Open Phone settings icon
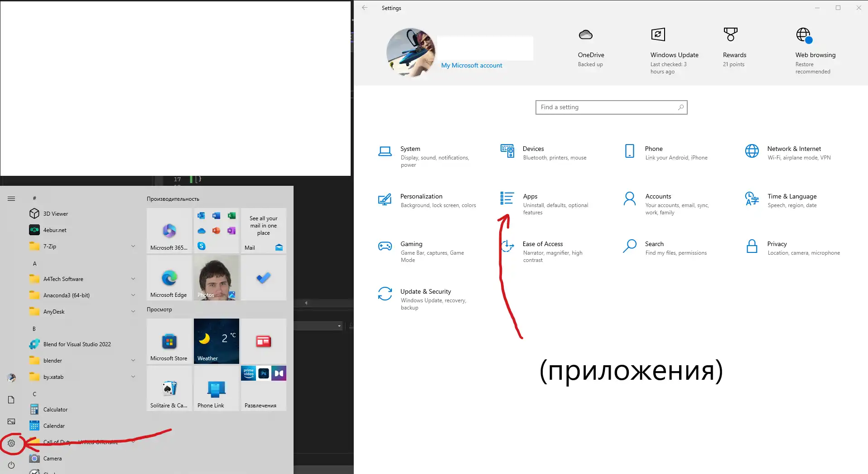The image size is (868, 474). (x=629, y=151)
